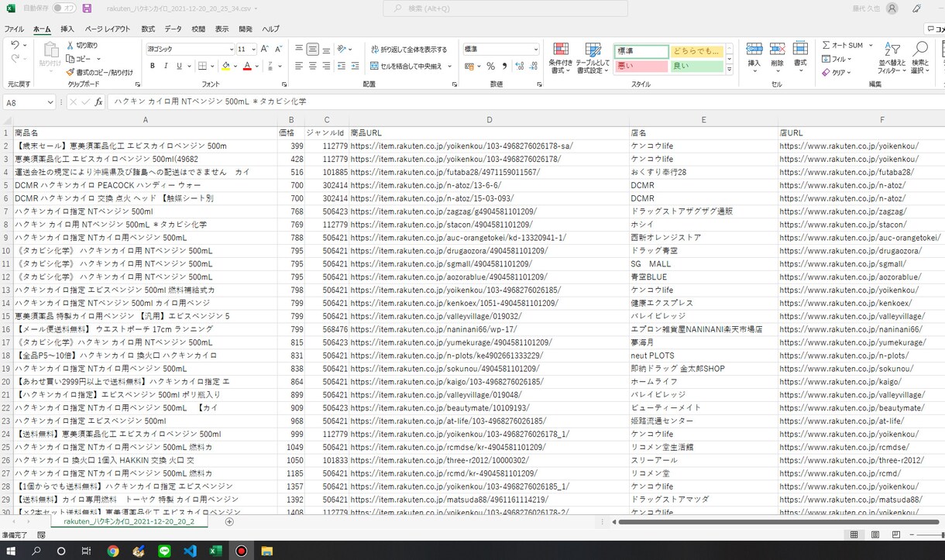This screenshot has height=560, width=945.
Task: Open Conditional Formatting (条件付き書式) menu
Action: click(x=561, y=59)
